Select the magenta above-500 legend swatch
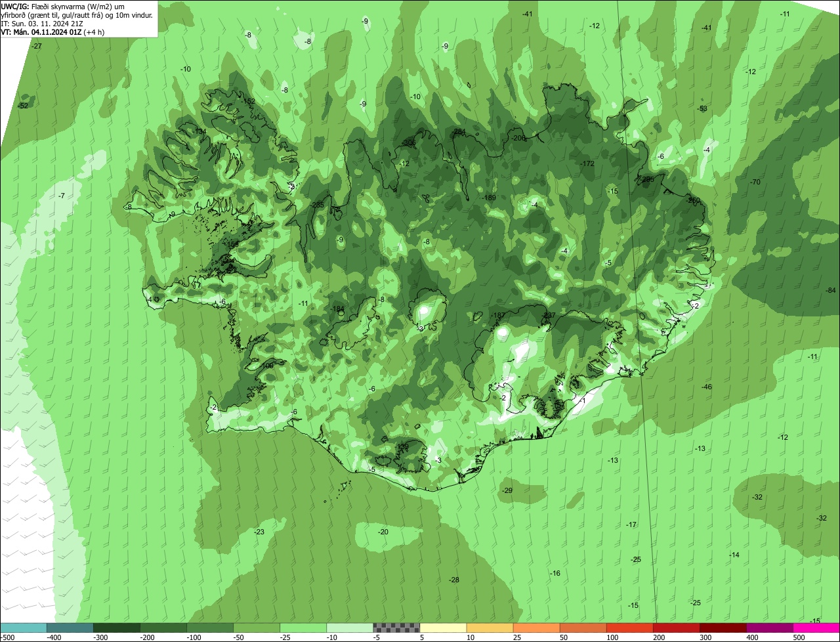The height and width of the screenshot is (642, 840). (x=816, y=628)
